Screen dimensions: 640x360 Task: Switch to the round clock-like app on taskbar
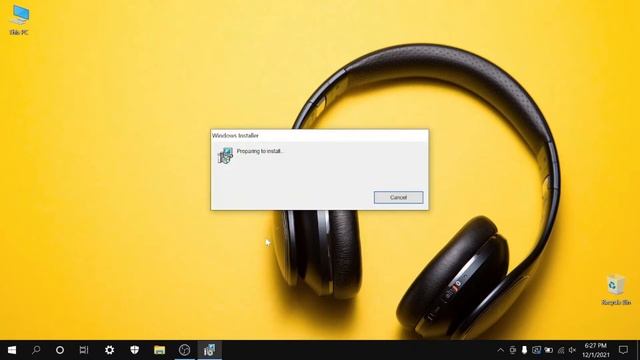[184, 350]
